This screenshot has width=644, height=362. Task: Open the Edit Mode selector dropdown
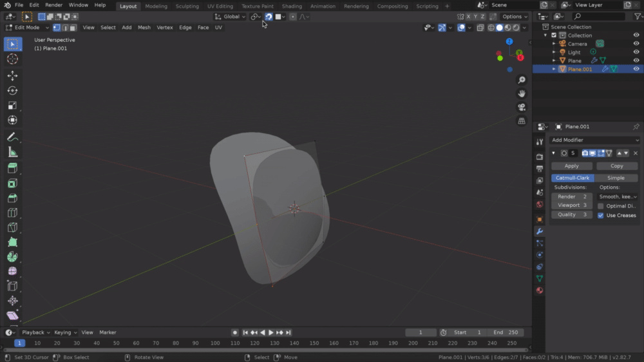tap(26, 28)
